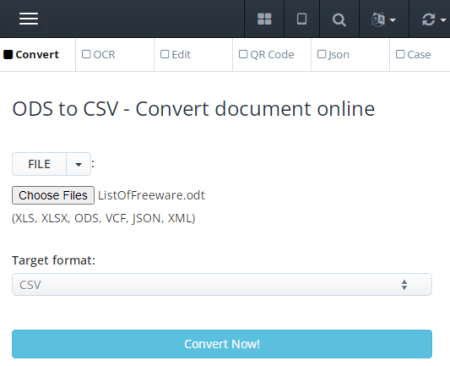
Task: Open the refresh convert dropdown in header
Action: pos(433,19)
